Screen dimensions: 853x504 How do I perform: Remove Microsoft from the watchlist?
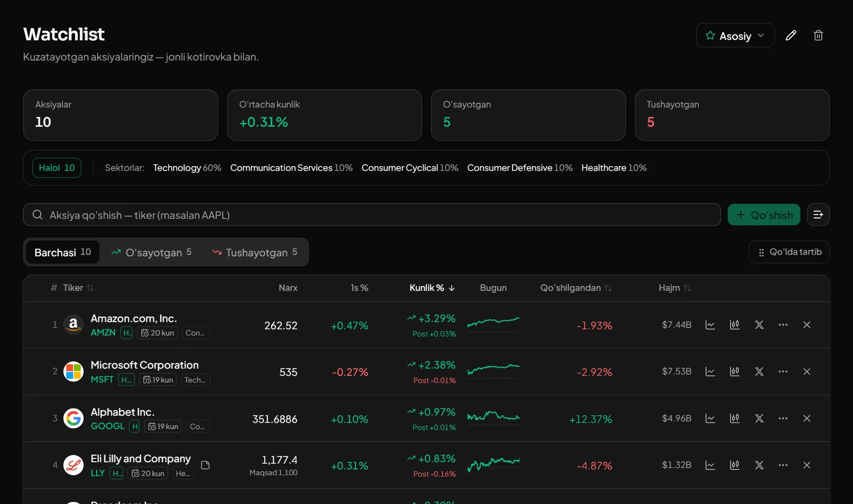(x=807, y=372)
